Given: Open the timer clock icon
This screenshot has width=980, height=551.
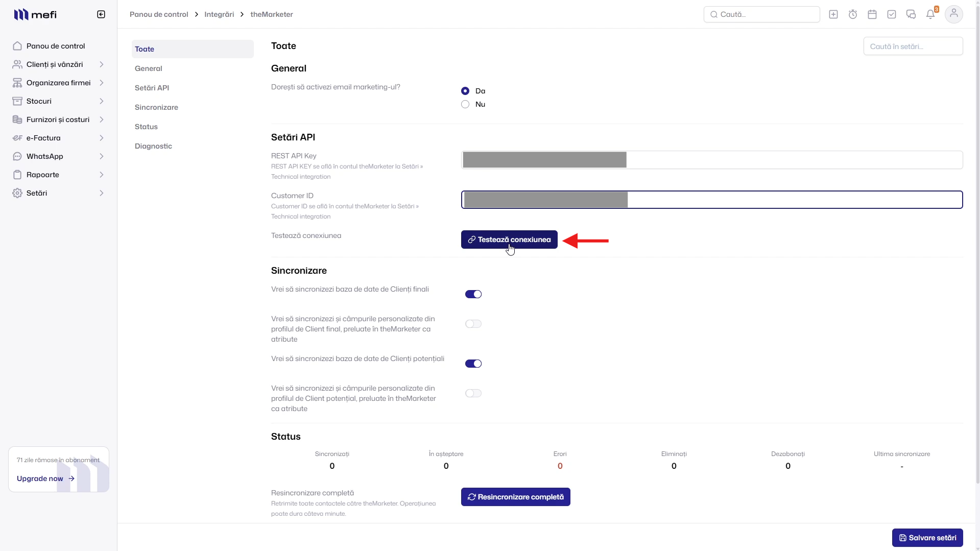Looking at the screenshot, I should (853, 14).
